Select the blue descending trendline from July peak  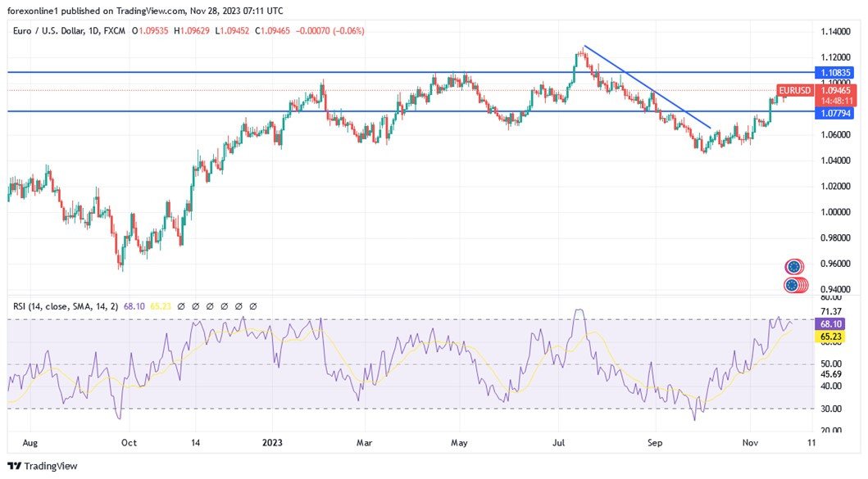pyautogui.click(x=648, y=87)
